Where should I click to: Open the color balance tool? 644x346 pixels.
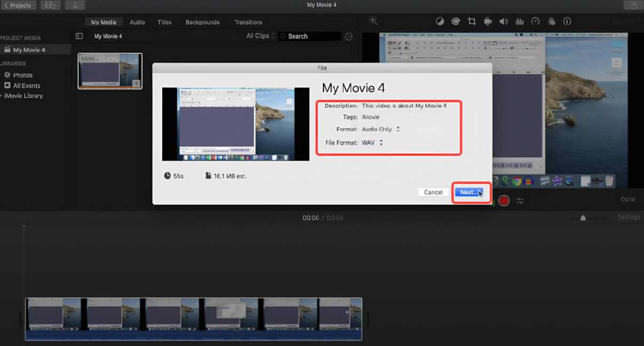click(x=440, y=21)
